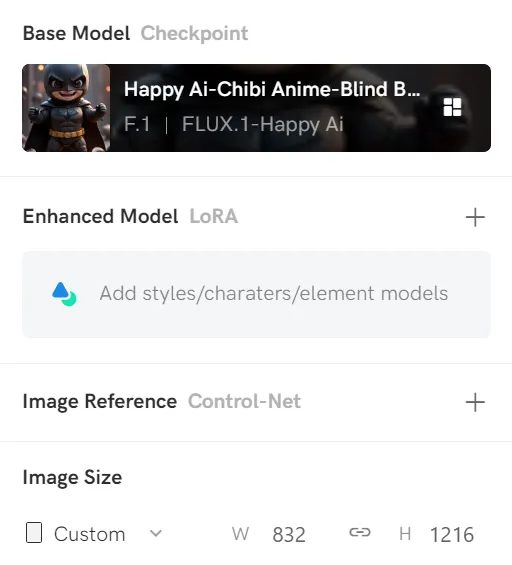Open model grid switcher icon on checkpoint card
The width and height of the screenshot is (512, 565).
452,107
